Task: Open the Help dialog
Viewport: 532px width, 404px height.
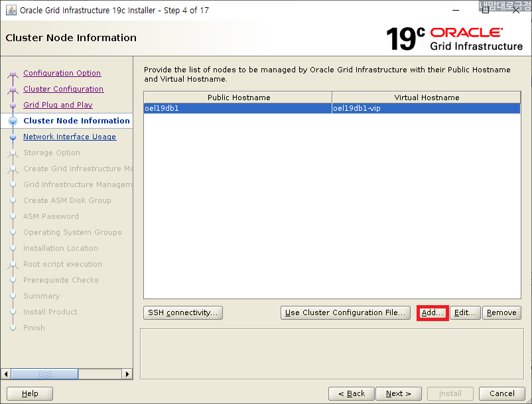Action: tap(30, 393)
